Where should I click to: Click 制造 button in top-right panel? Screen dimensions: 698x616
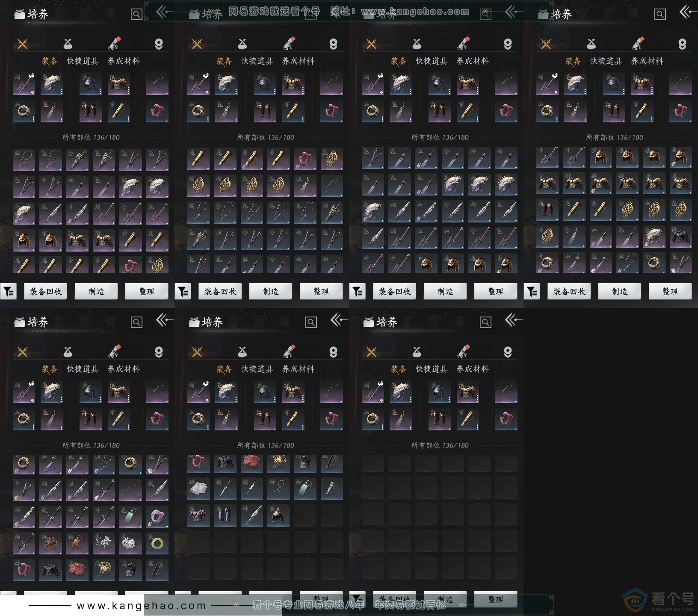620,292
